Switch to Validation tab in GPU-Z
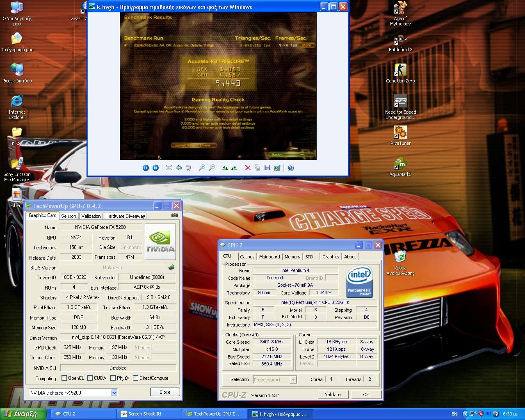 (91, 216)
